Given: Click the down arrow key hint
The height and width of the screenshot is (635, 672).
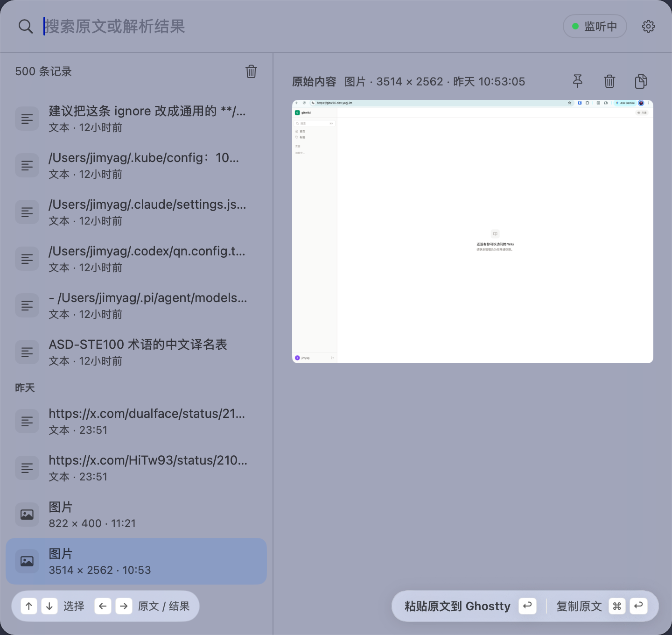Looking at the screenshot, I should 49,606.
